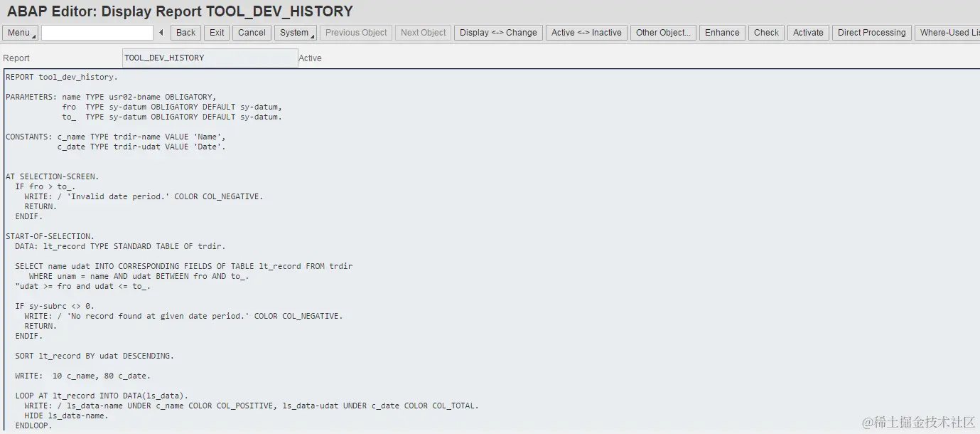Click the 'DATA: lt_record TYPE STANDARD TABLE' line
Image resolution: width=980 pixels, height=434 pixels.
120,246
